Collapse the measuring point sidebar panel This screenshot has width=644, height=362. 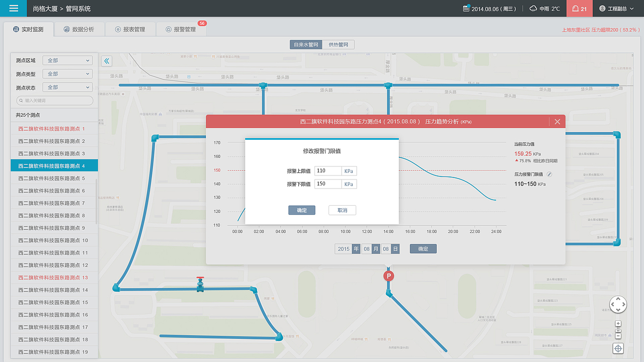pyautogui.click(x=107, y=61)
